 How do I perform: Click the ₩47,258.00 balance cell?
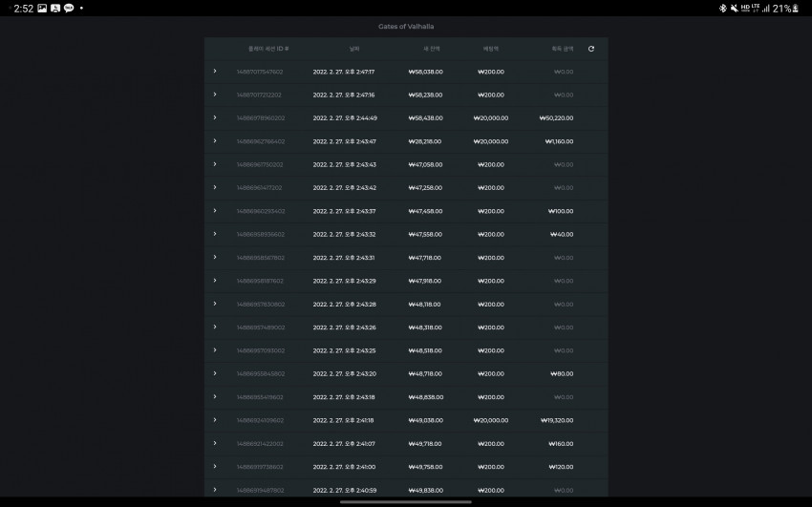tap(425, 188)
